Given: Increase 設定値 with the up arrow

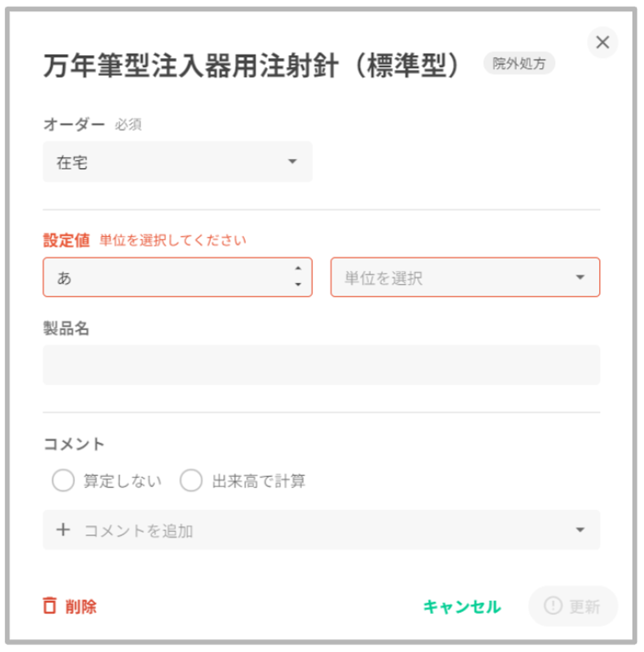Looking at the screenshot, I should pos(298,268).
